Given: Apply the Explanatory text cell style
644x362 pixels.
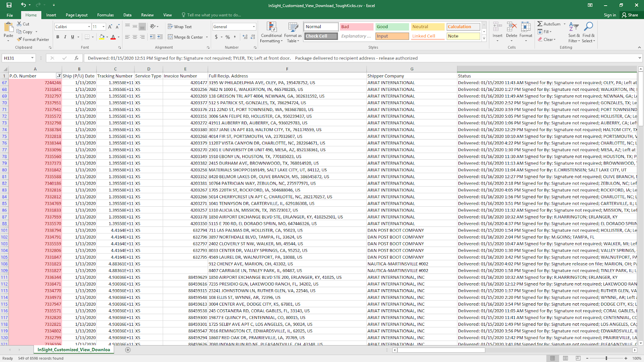Looking at the screenshot, I should coord(356,36).
